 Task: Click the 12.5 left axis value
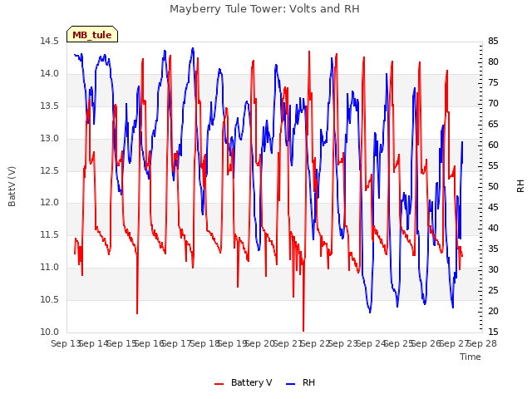pos(50,170)
